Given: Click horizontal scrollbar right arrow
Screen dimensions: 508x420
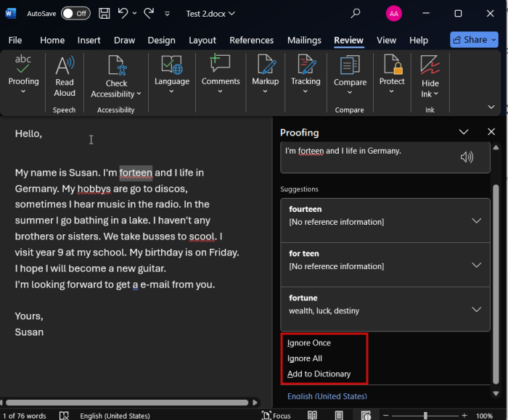Looking at the screenshot, I should (255, 403).
